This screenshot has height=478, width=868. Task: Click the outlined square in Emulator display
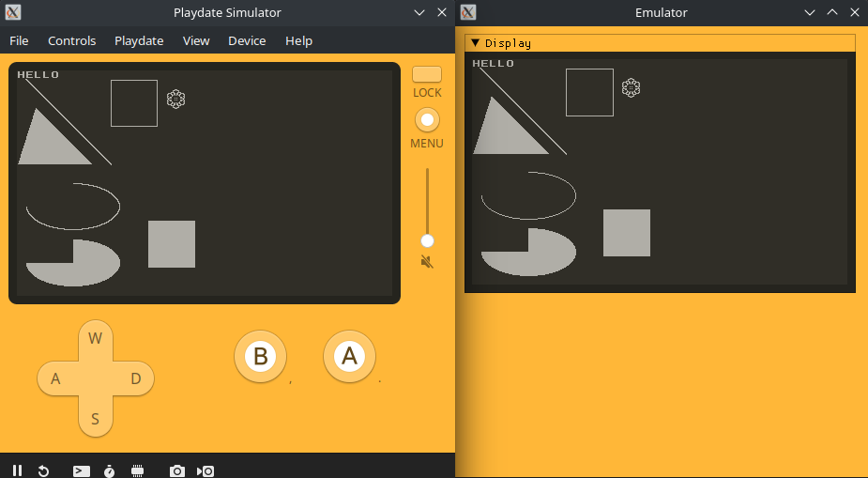[589, 92]
